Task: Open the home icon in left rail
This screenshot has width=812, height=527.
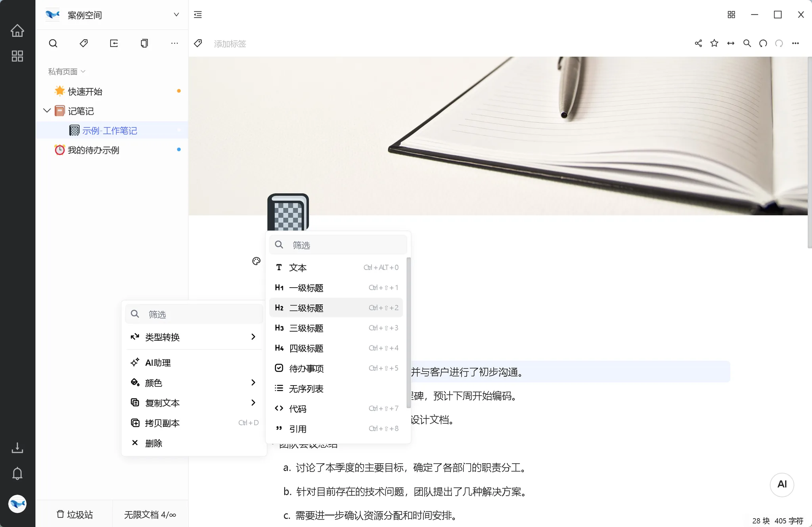Action: coord(17,31)
